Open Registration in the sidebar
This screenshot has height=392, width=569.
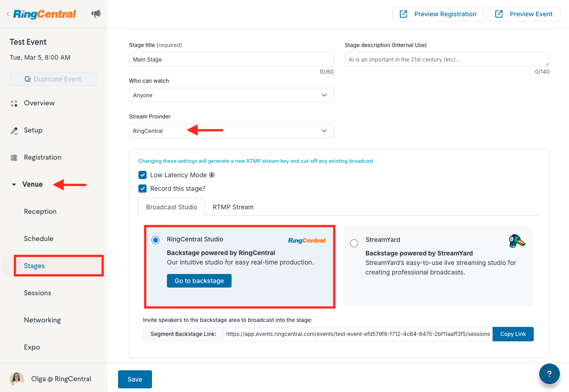pyautogui.click(x=43, y=157)
